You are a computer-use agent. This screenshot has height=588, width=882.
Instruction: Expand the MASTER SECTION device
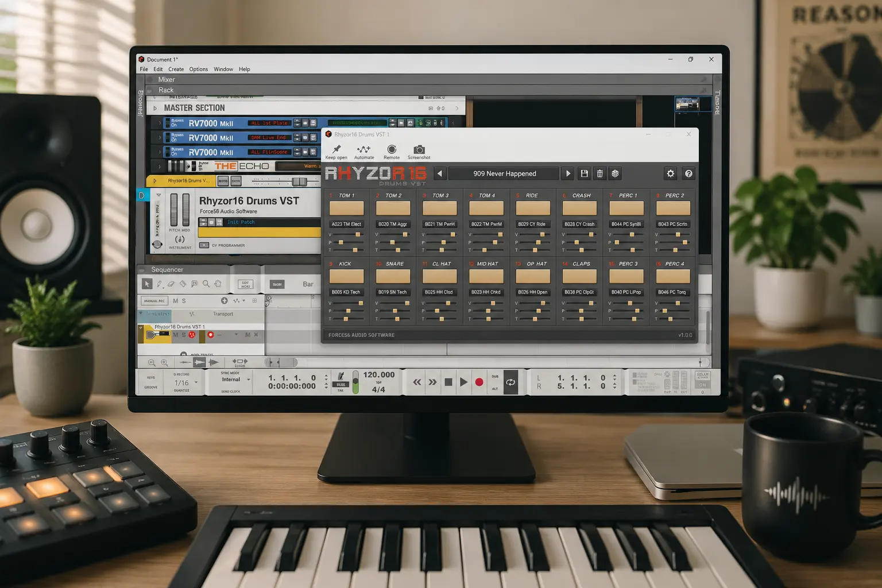click(x=155, y=108)
